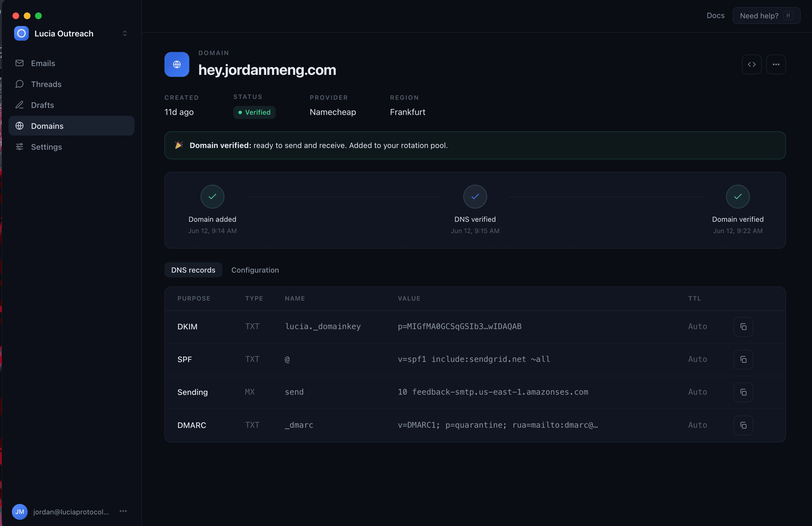Click the _dmarc record name

click(x=299, y=425)
